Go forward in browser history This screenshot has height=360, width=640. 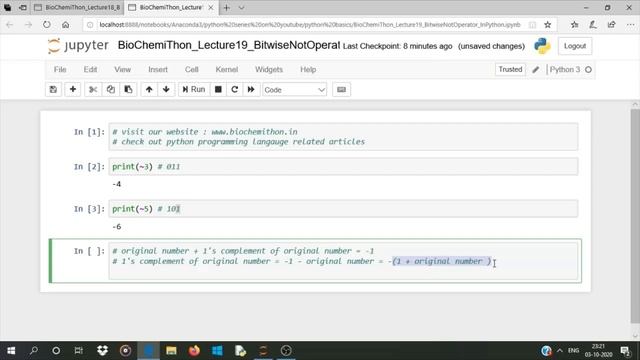coord(28,25)
